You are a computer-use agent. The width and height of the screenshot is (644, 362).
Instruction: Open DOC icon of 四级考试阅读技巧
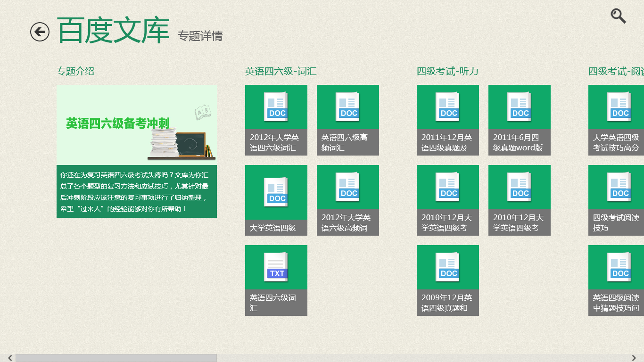point(619,187)
